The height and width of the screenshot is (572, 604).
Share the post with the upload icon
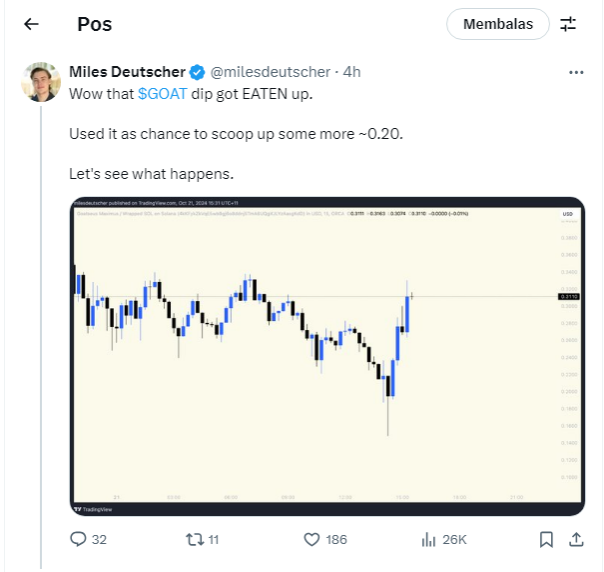[x=576, y=539]
